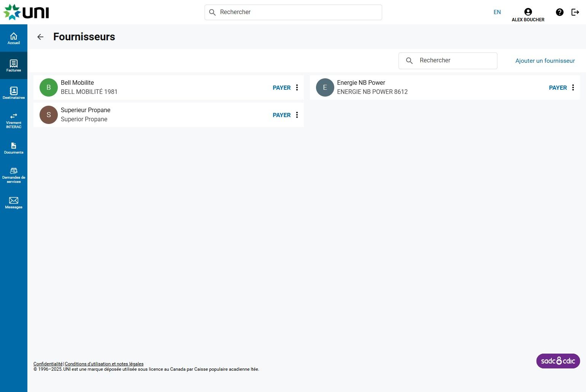Image resolution: width=586 pixels, height=392 pixels.
Task: Select Energie NB Power supplier name
Action: click(x=361, y=83)
